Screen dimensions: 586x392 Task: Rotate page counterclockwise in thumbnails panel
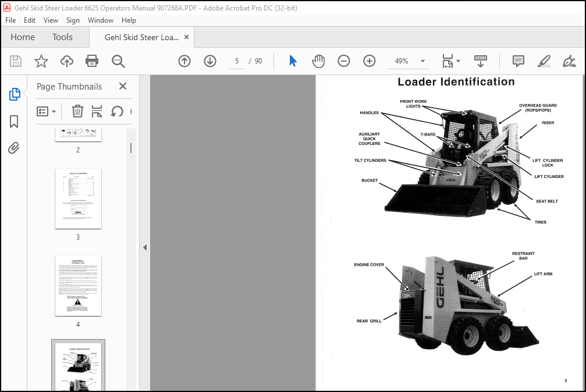[x=117, y=111]
